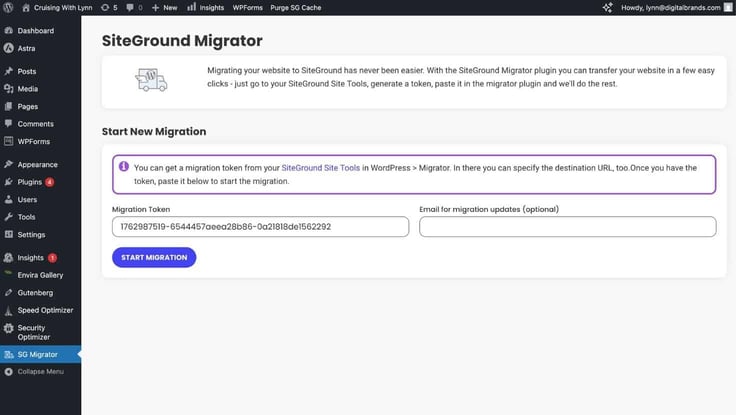Click the Start Migration button
The image size is (736, 415).
pyautogui.click(x=154, y=257)
